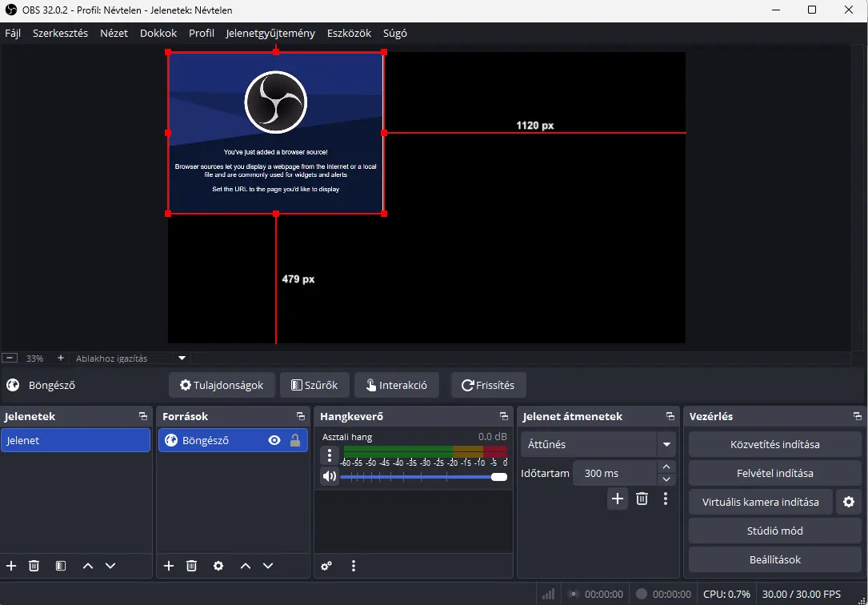The height and width of the screenshot is (605, 868).
Task: Click the add scene plus icon
Action: pos(11,566)
